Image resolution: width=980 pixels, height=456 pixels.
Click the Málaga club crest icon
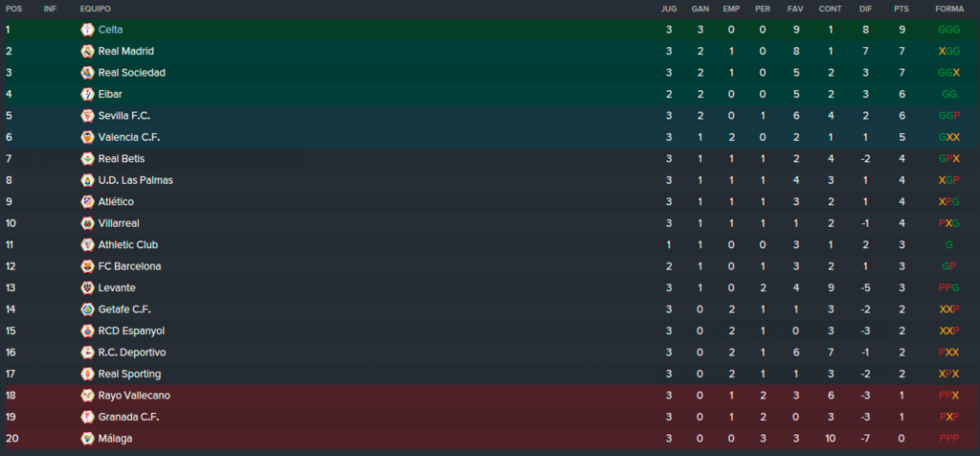click(87, 439)
